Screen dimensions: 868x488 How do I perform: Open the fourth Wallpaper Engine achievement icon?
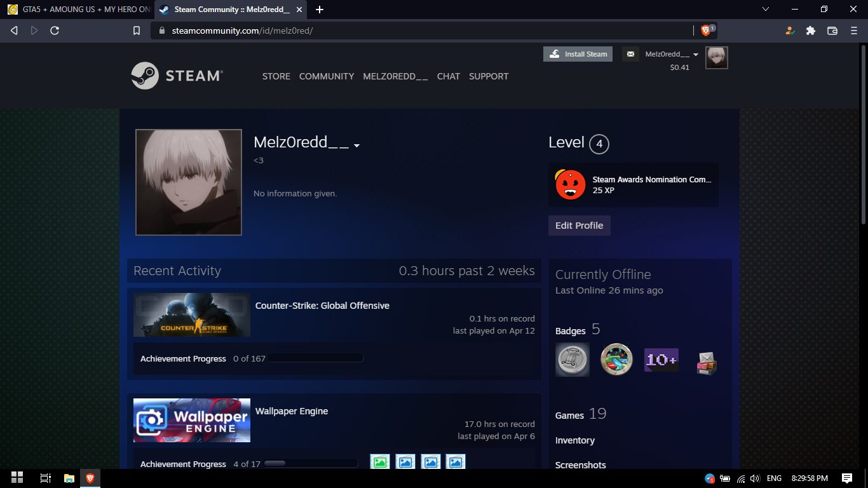coord(456,462)
